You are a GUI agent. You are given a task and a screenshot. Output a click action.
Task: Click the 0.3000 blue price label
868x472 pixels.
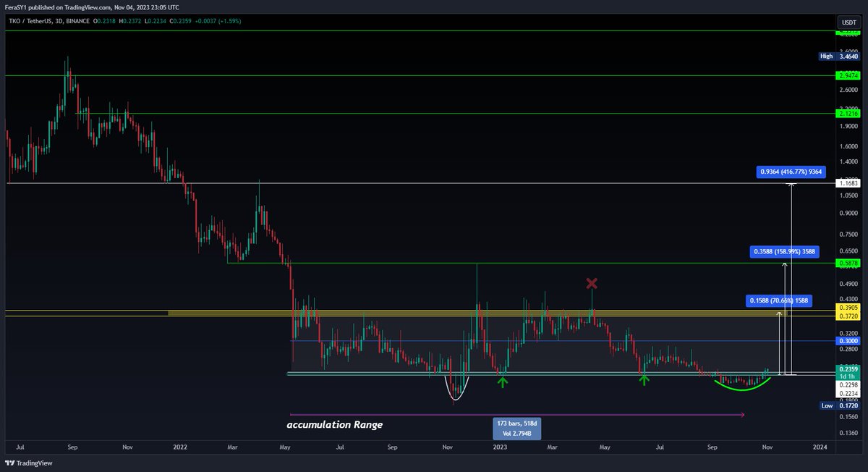click(848, 341)
